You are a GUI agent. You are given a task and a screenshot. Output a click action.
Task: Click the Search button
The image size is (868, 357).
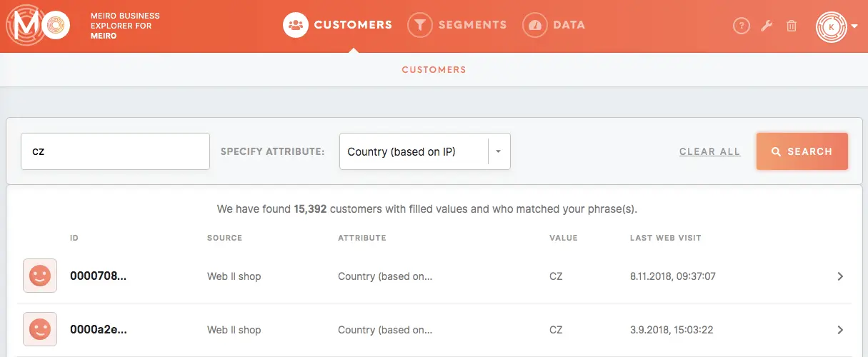click(x=802, y=151)
